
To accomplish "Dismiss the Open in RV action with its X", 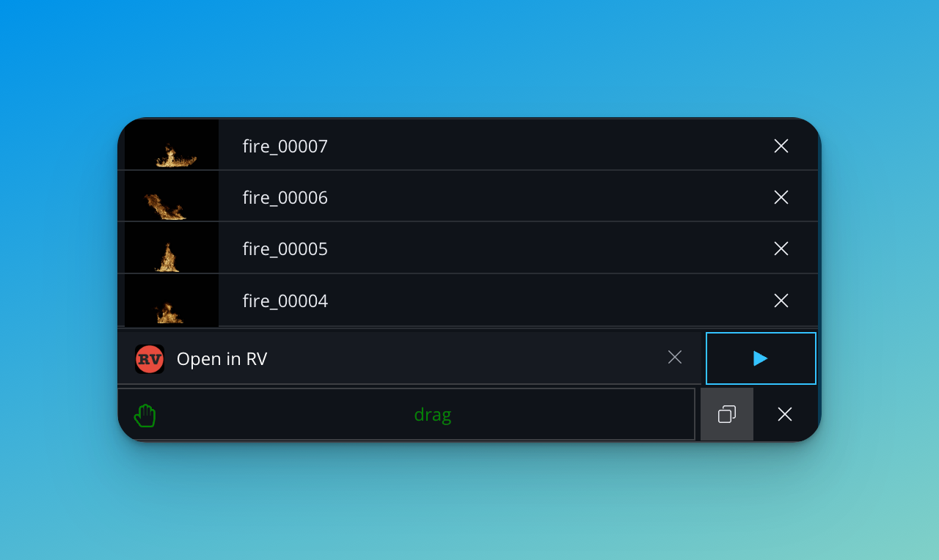I will 674,357.
